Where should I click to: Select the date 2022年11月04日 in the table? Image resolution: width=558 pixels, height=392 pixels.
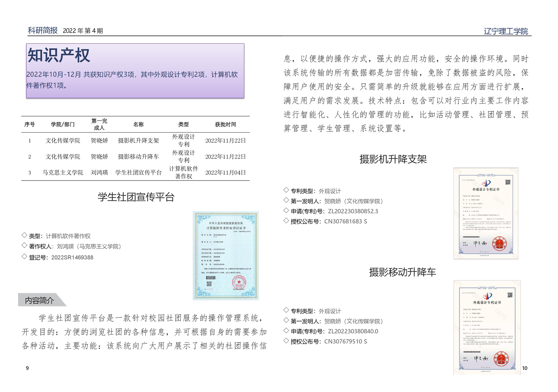[x=226, y=172]
